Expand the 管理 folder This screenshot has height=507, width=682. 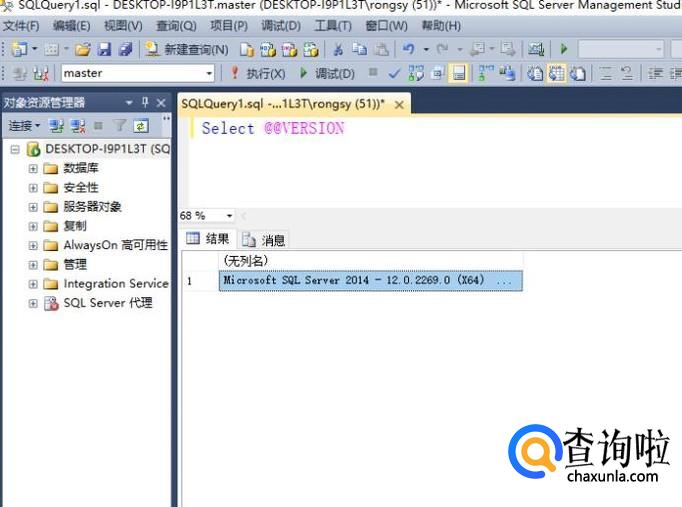(33, 265)
